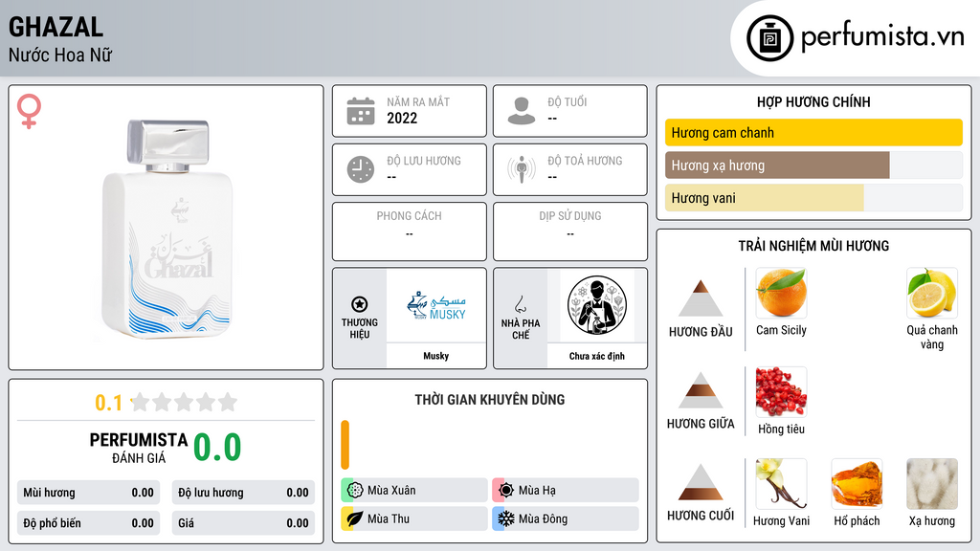Click the pink female gender symbol
This screenshot has height=551, width=980.
pyautogui.click(x=29, y=111)
